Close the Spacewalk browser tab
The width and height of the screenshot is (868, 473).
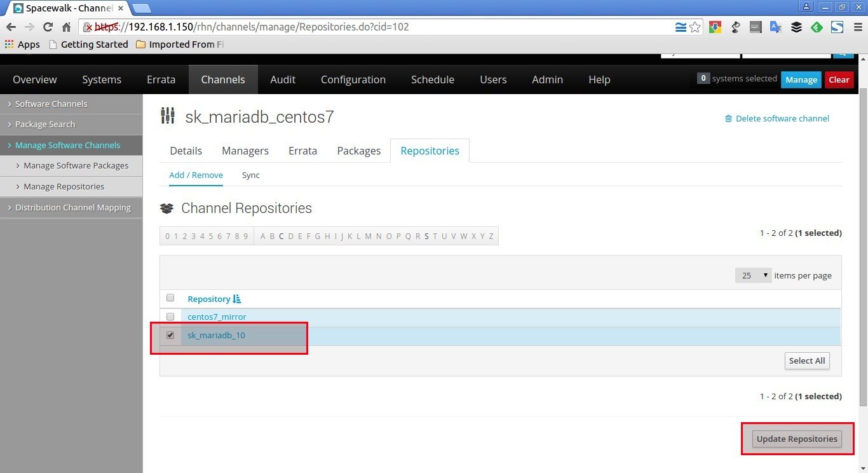click(120, 8)
